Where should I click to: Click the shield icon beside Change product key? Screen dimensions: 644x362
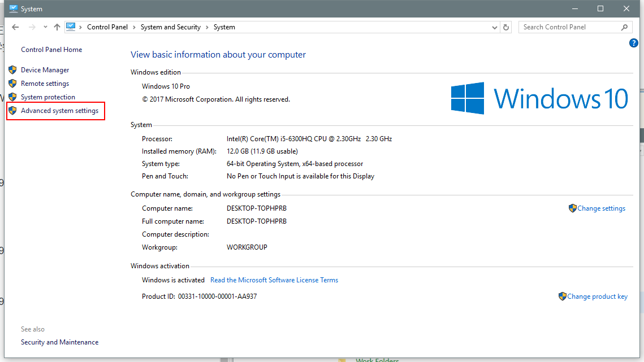click(562, 296)
